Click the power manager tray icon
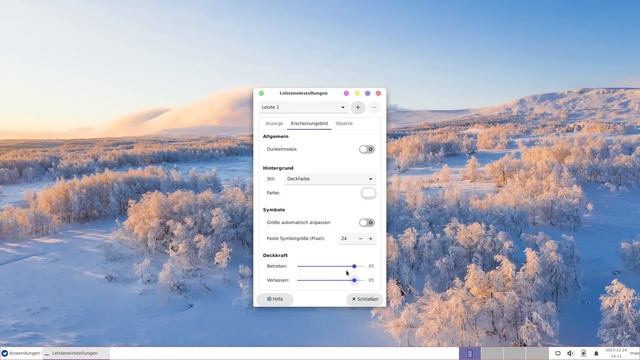This screenshot has height=360, width=640. [583, 353]
